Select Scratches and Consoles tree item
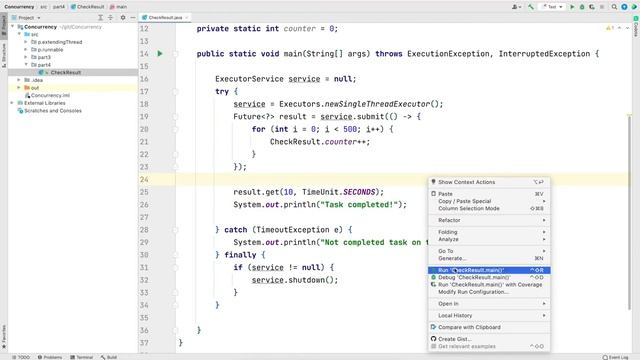 tap(49, 111)
